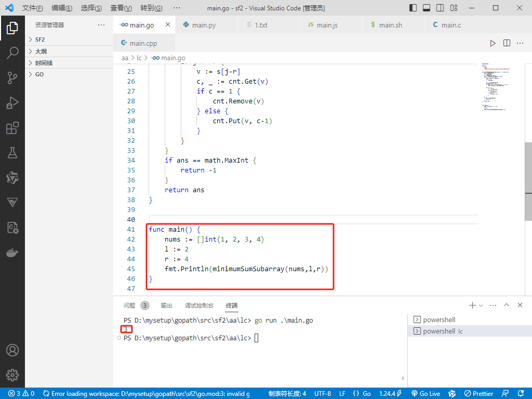Open editor more actions ellipsis
Screen dimensions: 532x399
[x=520, y=43]
